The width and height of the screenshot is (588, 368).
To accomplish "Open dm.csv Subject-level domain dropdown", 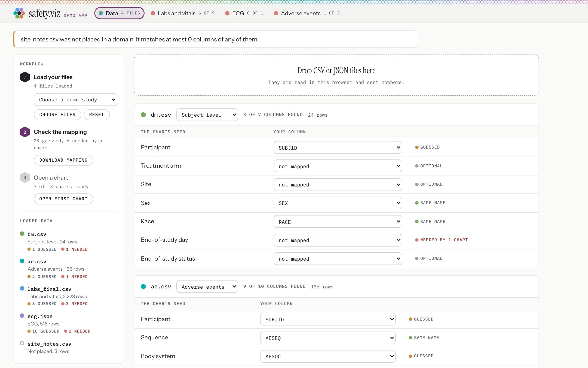I will (207, 115).
